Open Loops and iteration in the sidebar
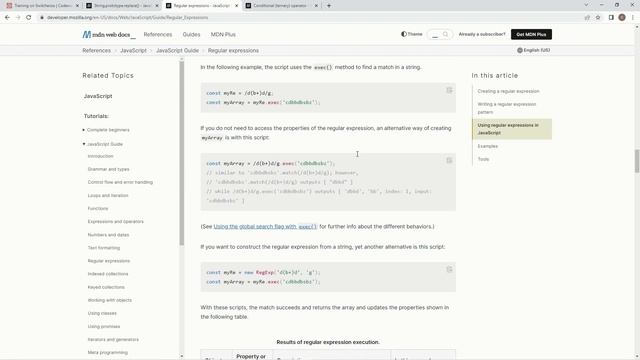 (x=108, y=196)
